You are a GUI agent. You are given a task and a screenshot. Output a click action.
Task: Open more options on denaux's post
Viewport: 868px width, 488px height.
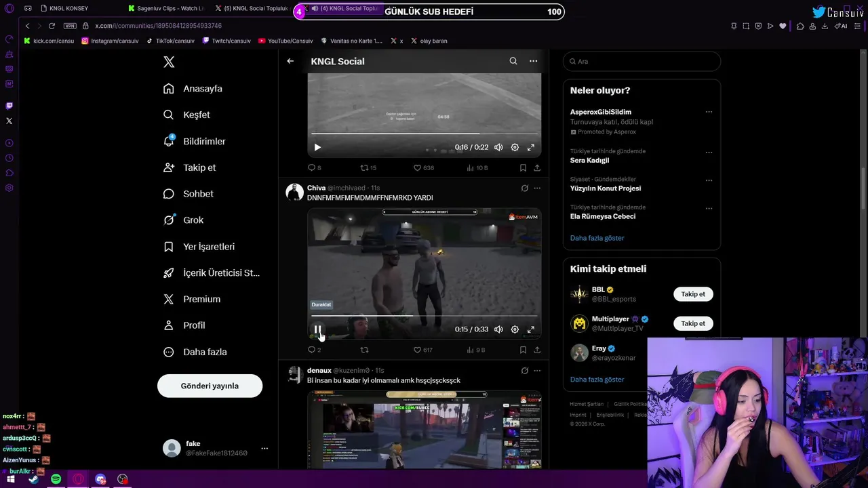[x=537, y=371]
